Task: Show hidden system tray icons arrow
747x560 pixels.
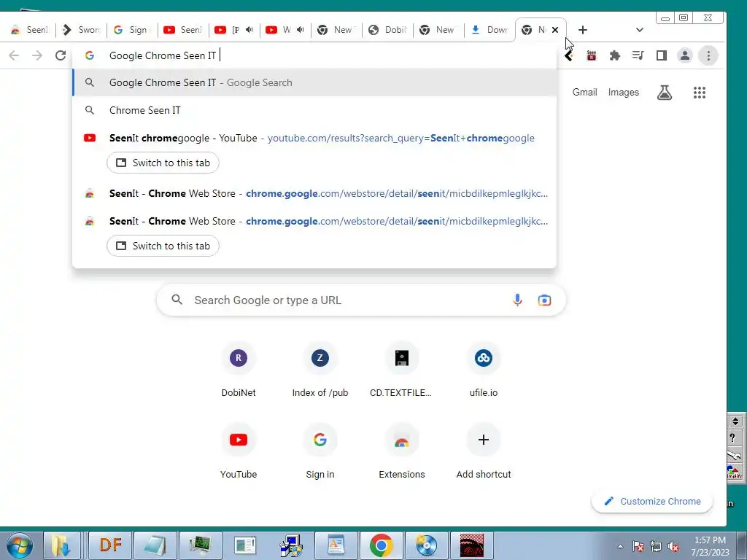Action: tap(620, 547)
